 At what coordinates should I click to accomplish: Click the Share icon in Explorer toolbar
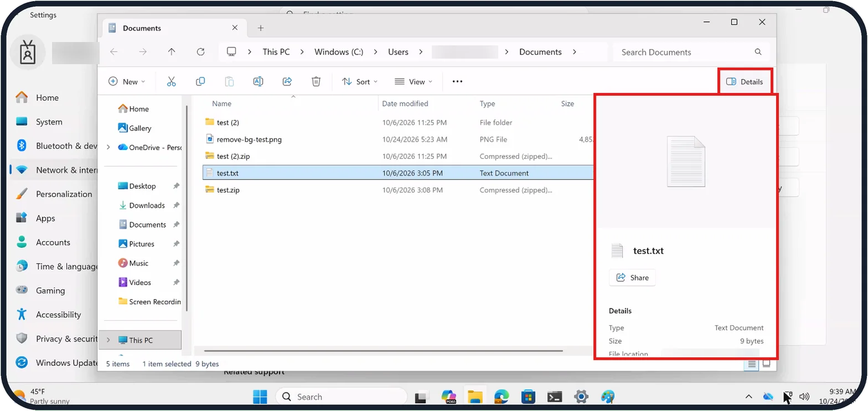[287, 81]
